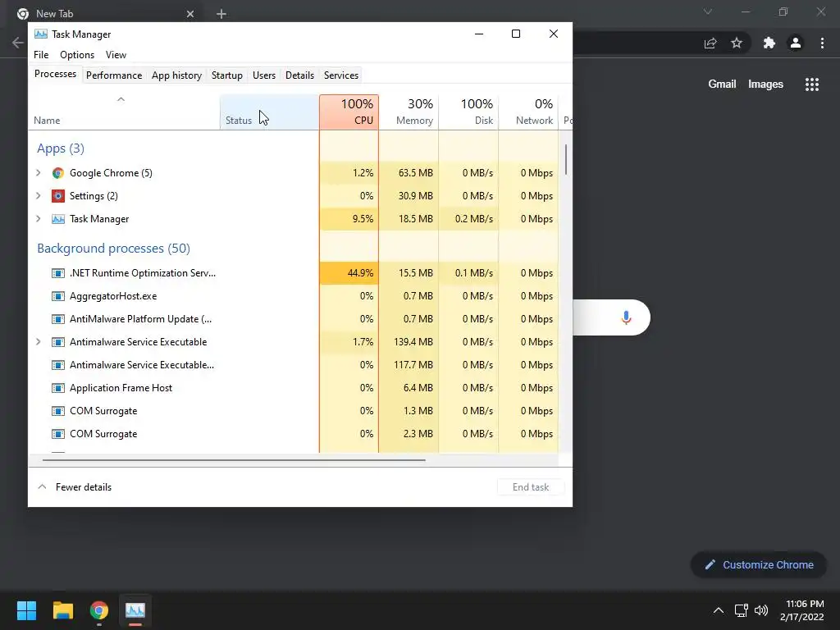840x630 pixels.
Task: Open File Explorer from taskbar
Action: click(62, 610)
